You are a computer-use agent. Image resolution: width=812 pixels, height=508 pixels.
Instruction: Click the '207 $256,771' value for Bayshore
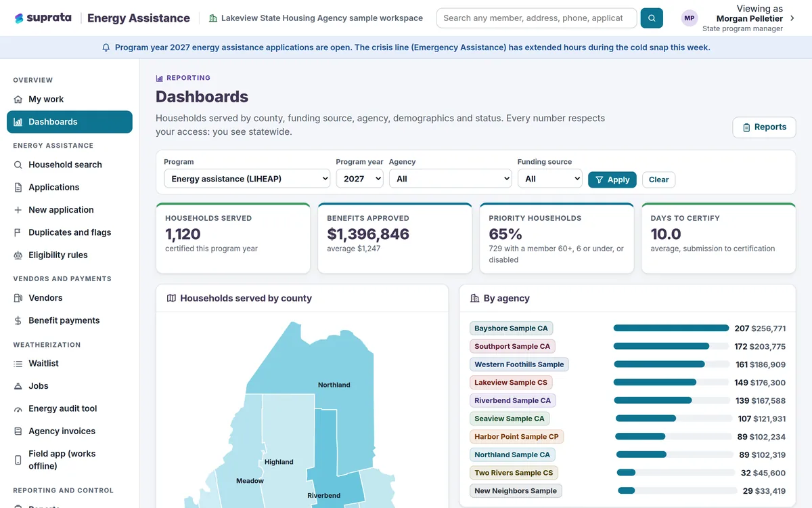click(760, 329)
